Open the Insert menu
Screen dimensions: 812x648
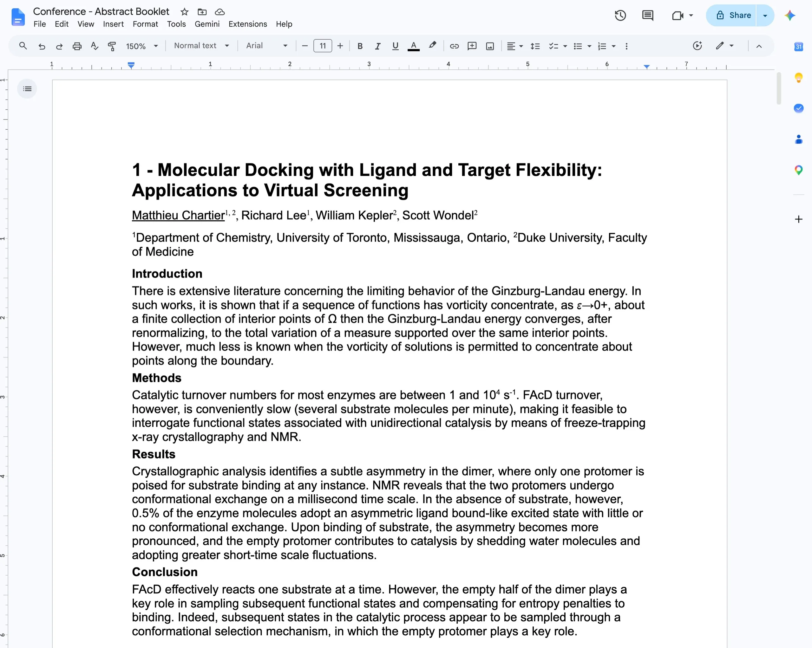(x=113, y=24)
